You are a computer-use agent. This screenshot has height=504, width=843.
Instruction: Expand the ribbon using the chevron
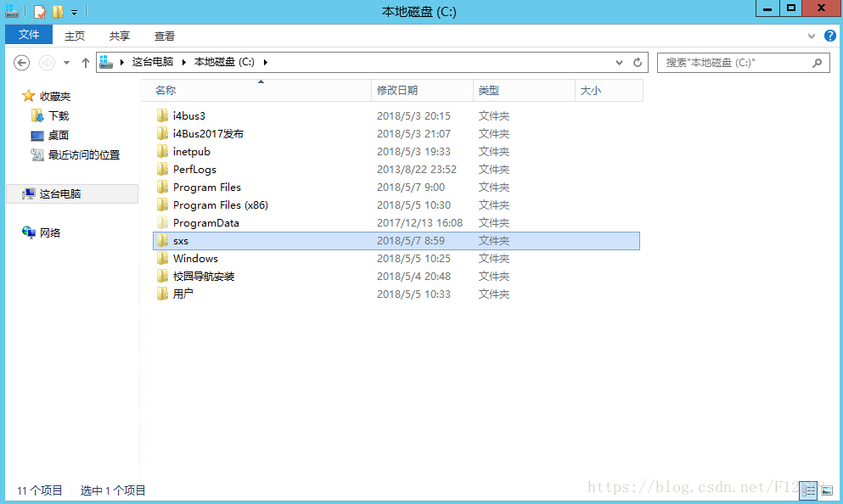click(x=812, y=36)
